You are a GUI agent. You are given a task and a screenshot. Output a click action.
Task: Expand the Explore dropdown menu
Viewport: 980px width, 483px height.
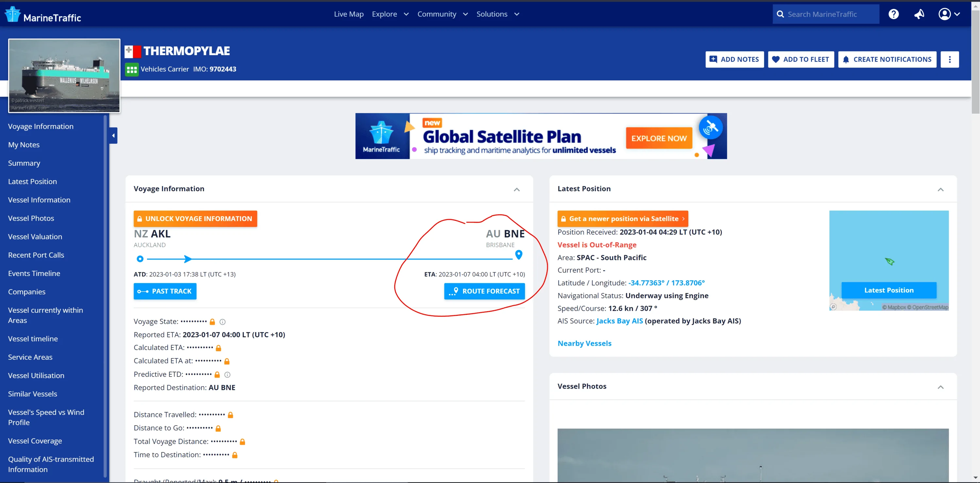click(390, 14)
